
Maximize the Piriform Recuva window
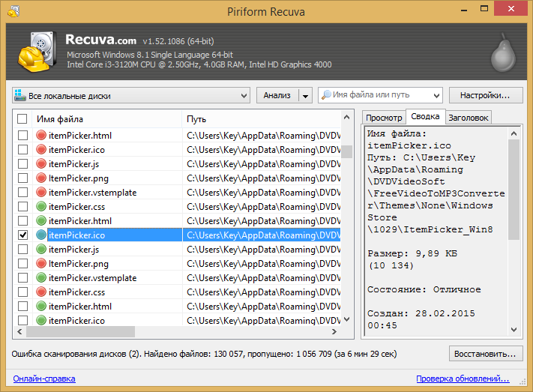click(x=484, y=8)
